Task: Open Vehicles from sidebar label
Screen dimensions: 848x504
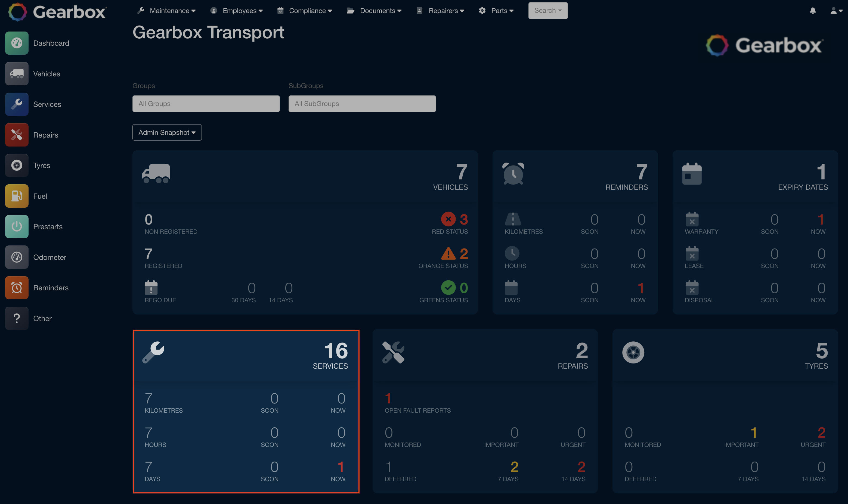Action: (x=47, y=74)
